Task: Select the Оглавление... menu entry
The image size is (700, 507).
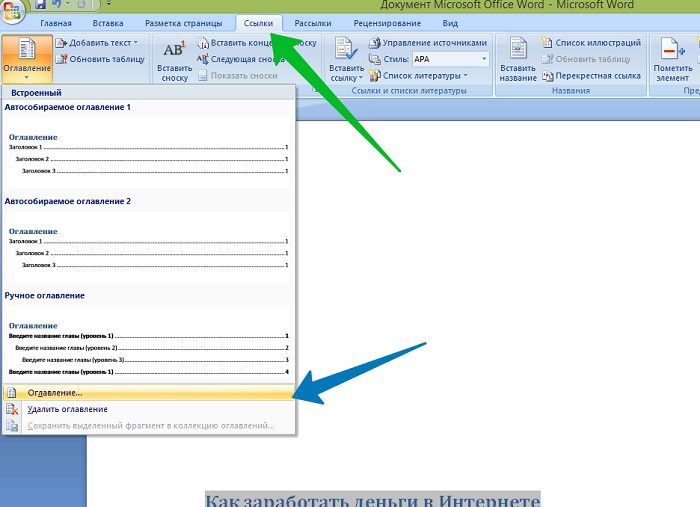Action: (x=148, y=393)
